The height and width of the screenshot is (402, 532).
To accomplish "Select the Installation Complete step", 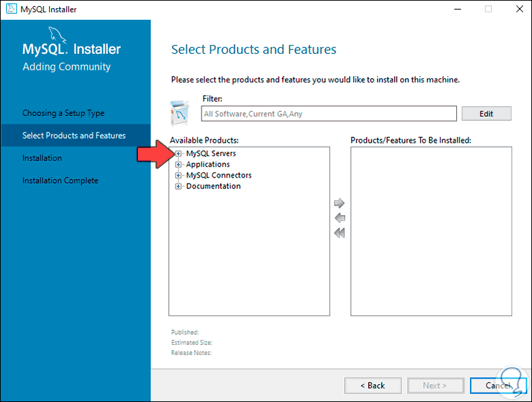I will (x=60, y=181).
